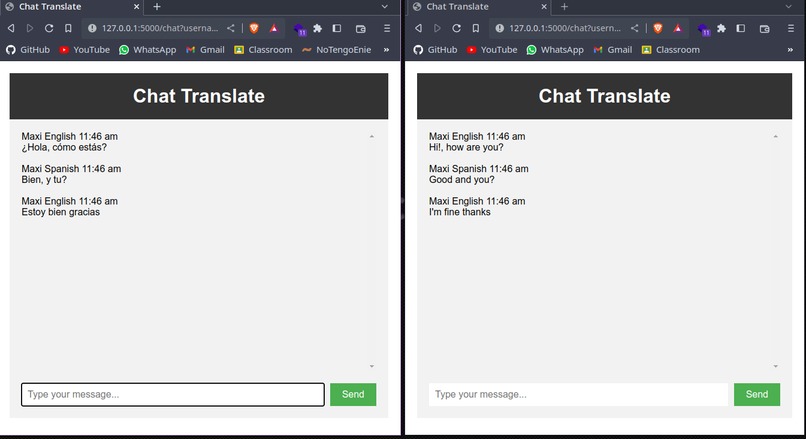Click scroll-down arrow in right chat box
Viewport: 806px width, 439px height.
coord(776,366)
